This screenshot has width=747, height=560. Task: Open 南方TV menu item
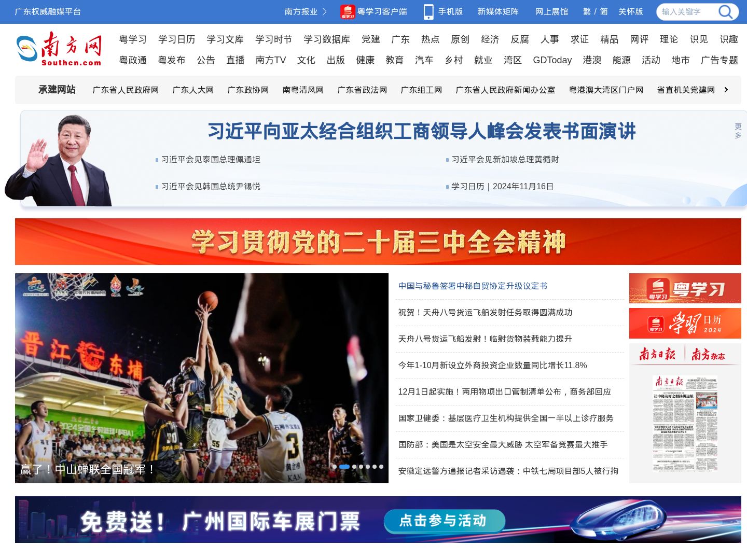271,60
